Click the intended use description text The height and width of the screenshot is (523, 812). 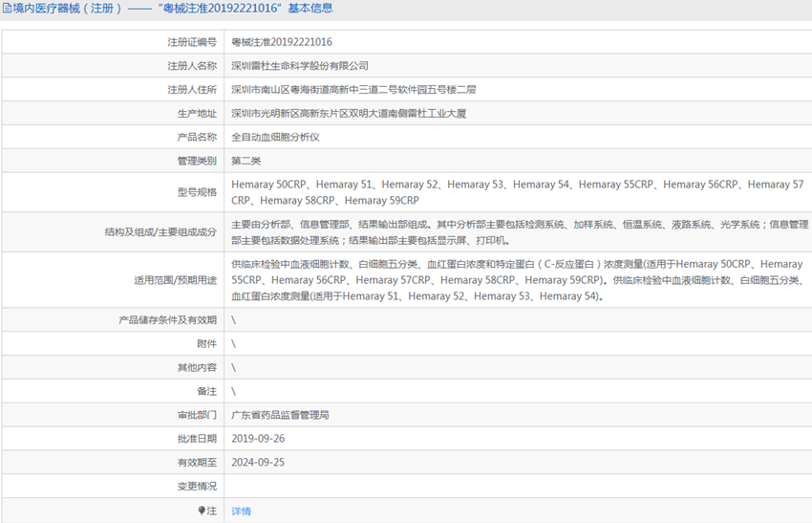pyautogui.click(x=516, y=280)
